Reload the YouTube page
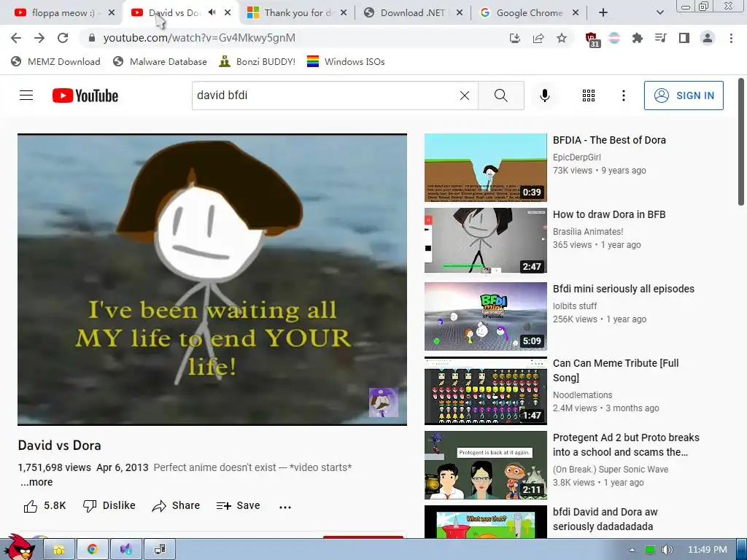The width and height of the screenshot is (747, 560). tap(63, 38)
